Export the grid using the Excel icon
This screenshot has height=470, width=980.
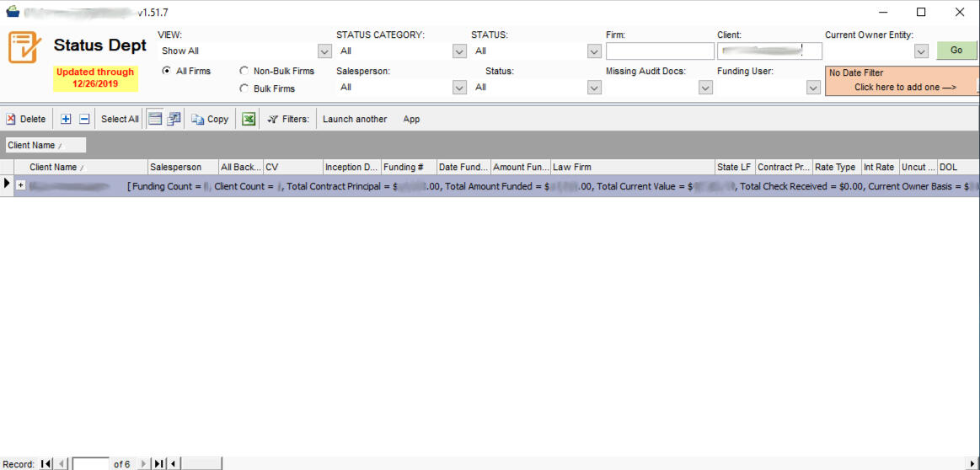point(249,120)
